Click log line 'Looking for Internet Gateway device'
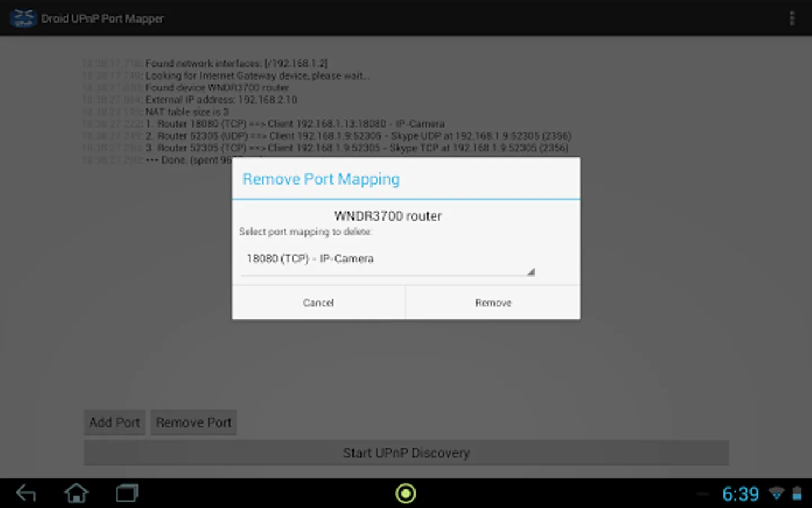812x508 pixels. (x=258, y=76)
